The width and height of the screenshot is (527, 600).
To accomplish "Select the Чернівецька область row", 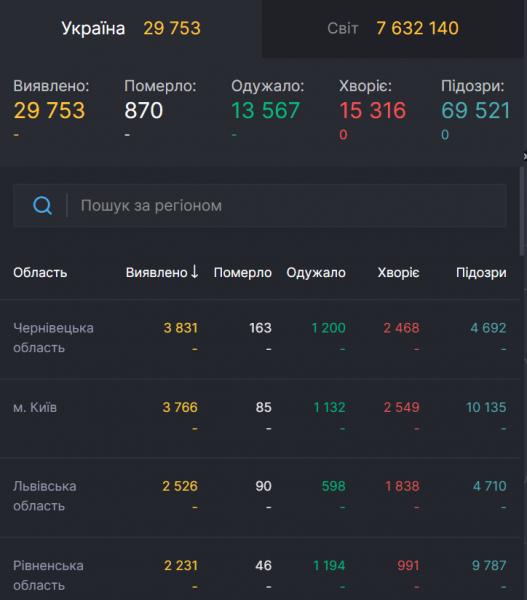I will point(260,339).
